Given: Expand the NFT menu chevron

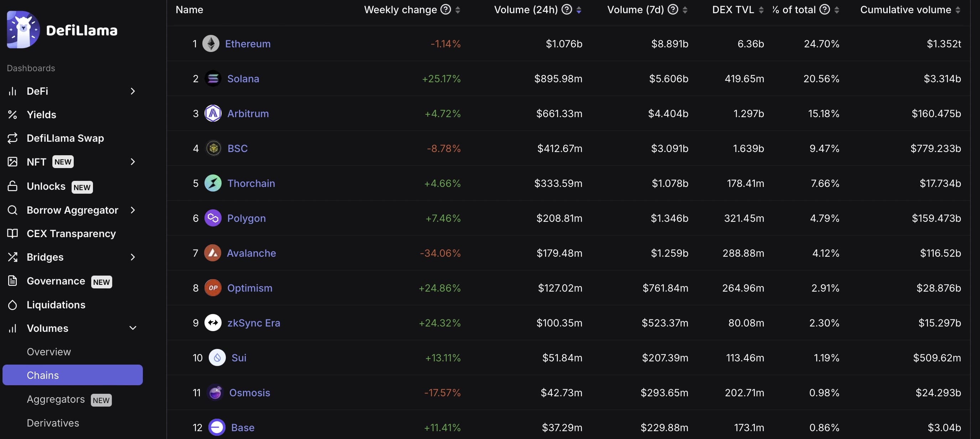Looking at the screenshot, I should [133, 162].
